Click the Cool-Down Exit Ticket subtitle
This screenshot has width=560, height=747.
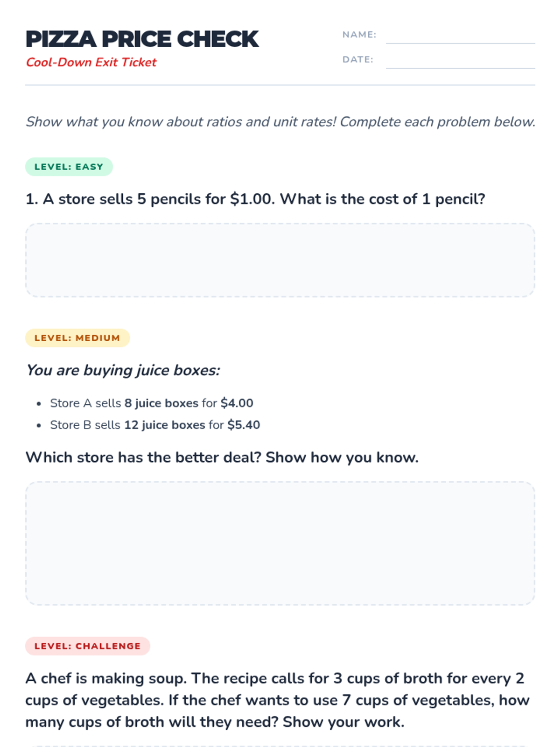click(91, 62)
